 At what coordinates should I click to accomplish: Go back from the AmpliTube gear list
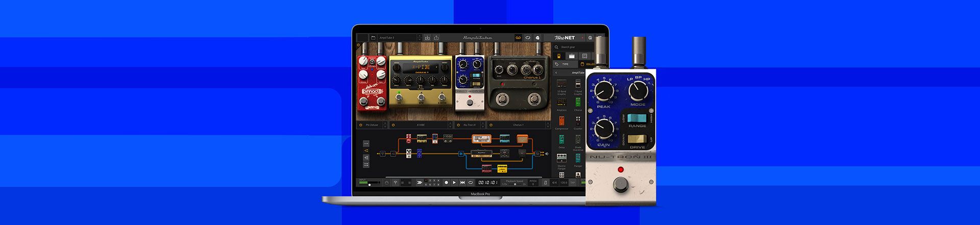pyautogui.click(x=556, y=73)
